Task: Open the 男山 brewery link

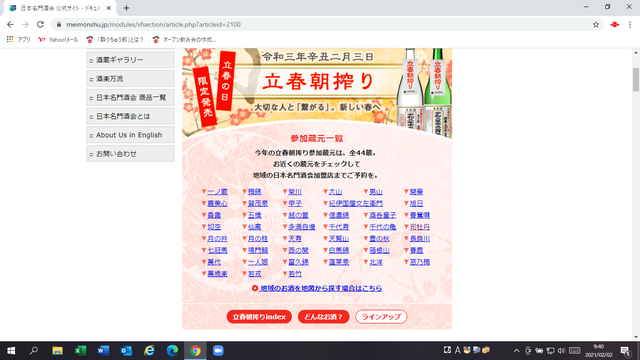Action: 376,191
